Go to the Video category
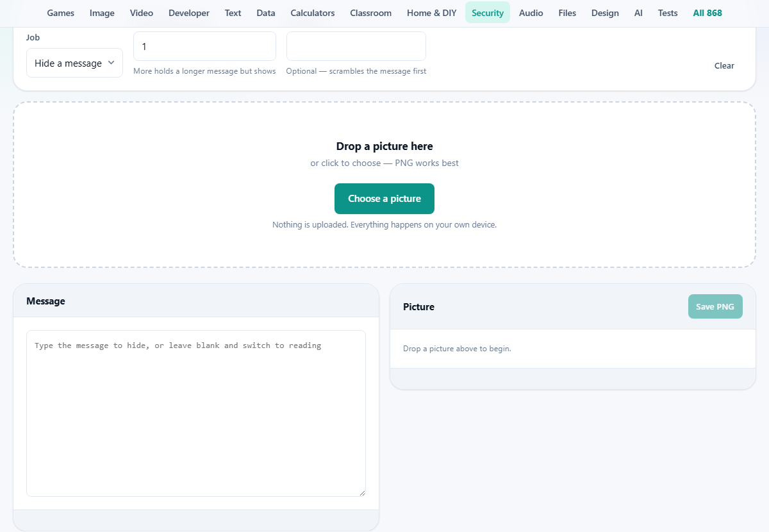Image resolution: width=769 pixels, height=532 pixels. 142,13
